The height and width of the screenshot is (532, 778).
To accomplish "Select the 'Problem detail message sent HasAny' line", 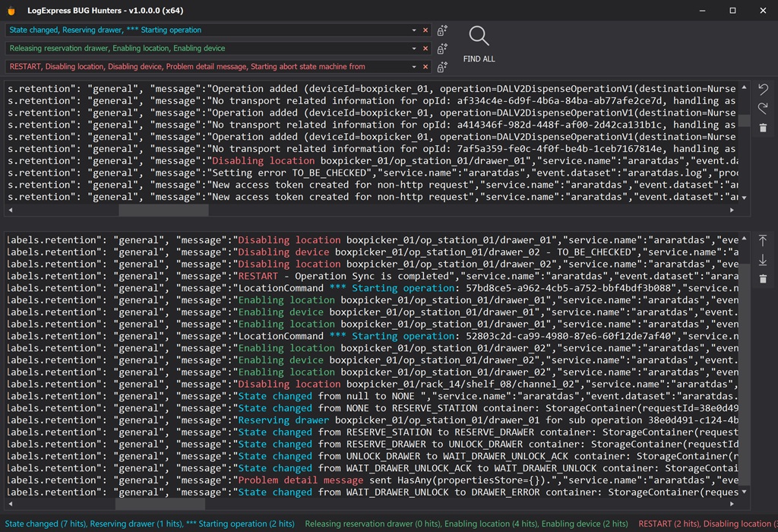I will tap(372, 480).
